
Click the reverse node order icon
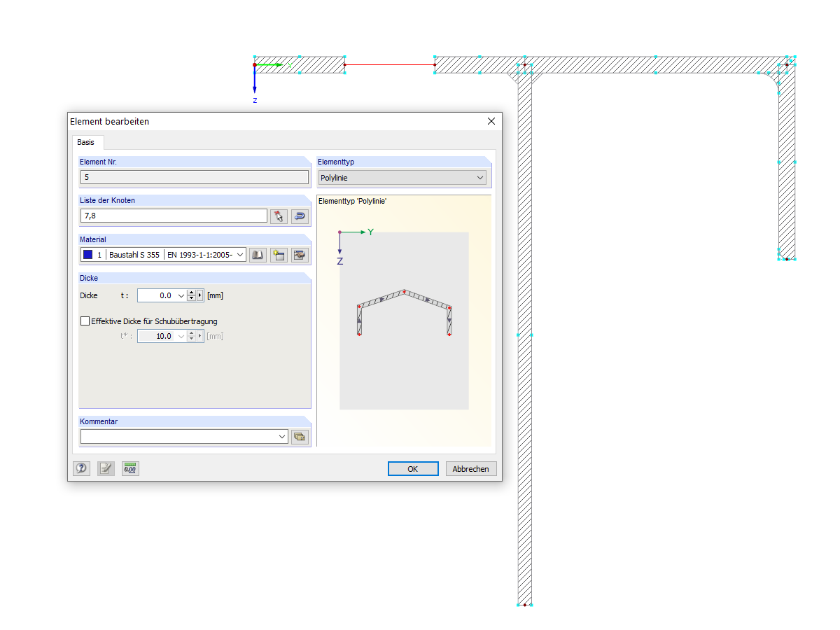pos(300,216)
